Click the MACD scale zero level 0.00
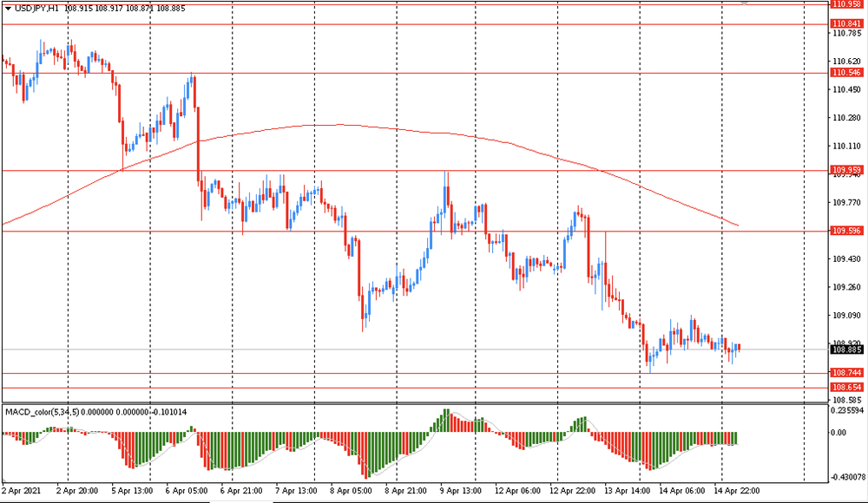868x503 pixels. 838,433
